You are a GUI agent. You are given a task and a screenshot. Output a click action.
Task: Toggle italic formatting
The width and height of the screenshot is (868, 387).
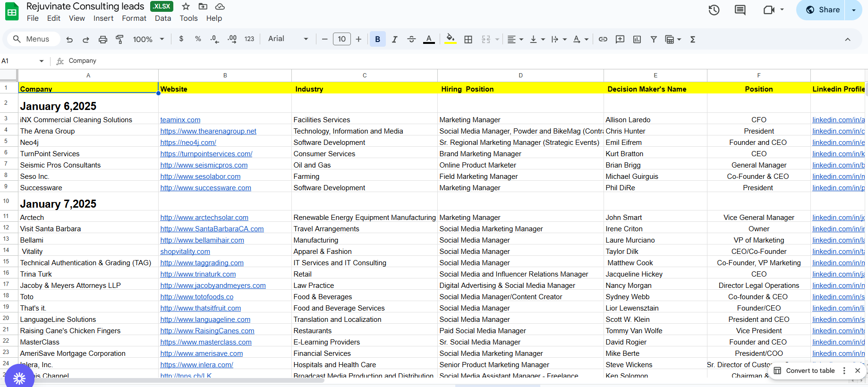[395, 40]
